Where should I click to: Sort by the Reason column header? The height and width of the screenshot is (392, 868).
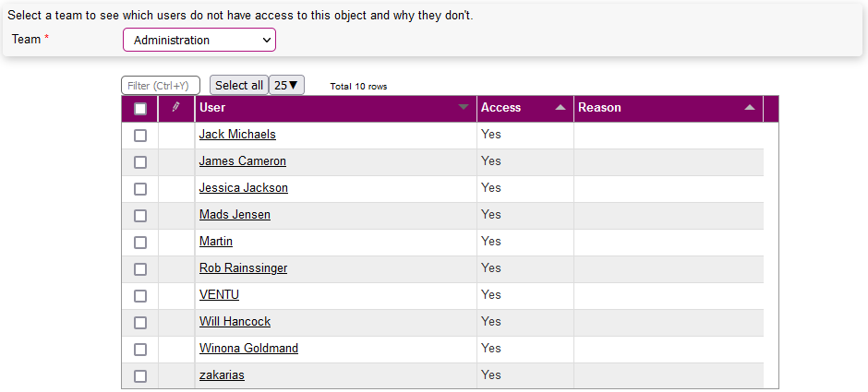[600, 108]
